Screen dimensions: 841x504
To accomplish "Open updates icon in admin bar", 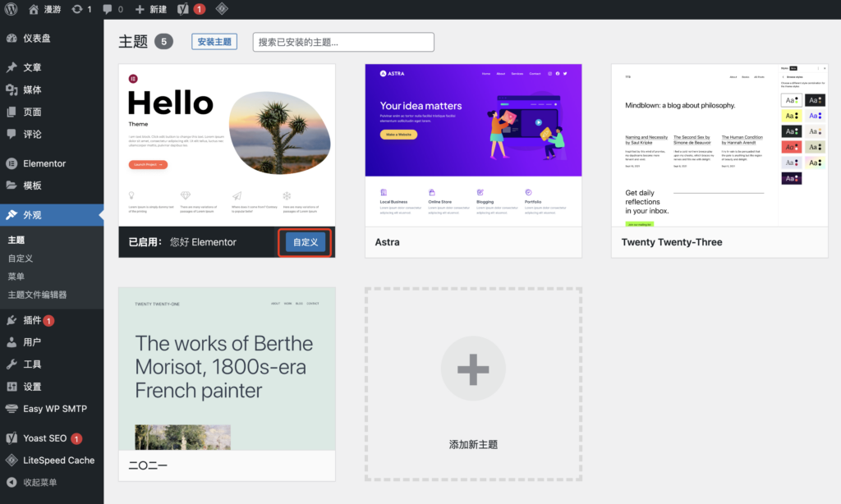I will pyautogui.click(x=77, y=9).
